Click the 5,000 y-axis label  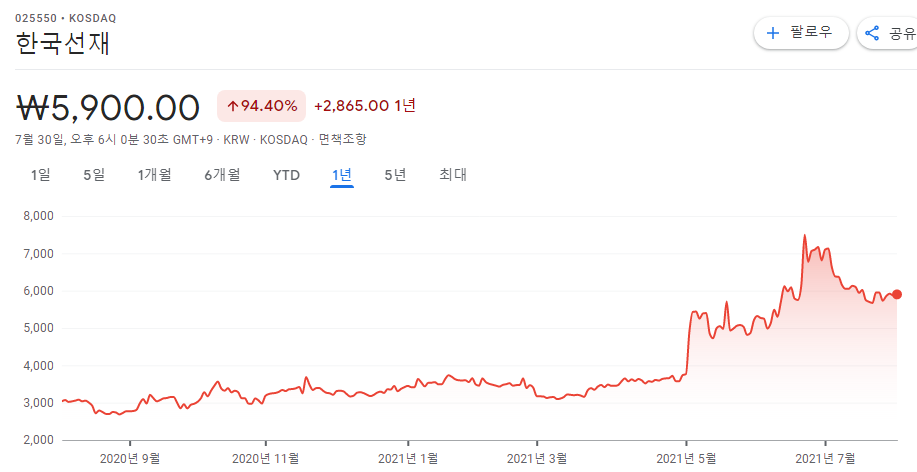39,328
